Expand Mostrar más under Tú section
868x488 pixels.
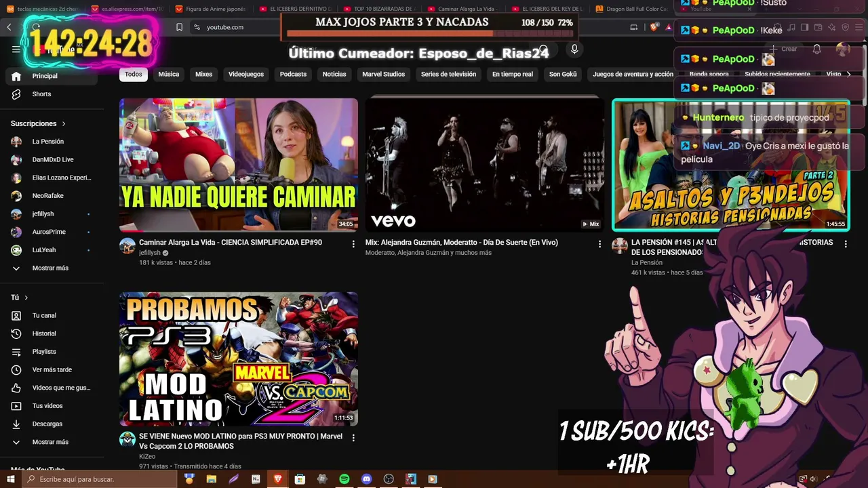50,442
